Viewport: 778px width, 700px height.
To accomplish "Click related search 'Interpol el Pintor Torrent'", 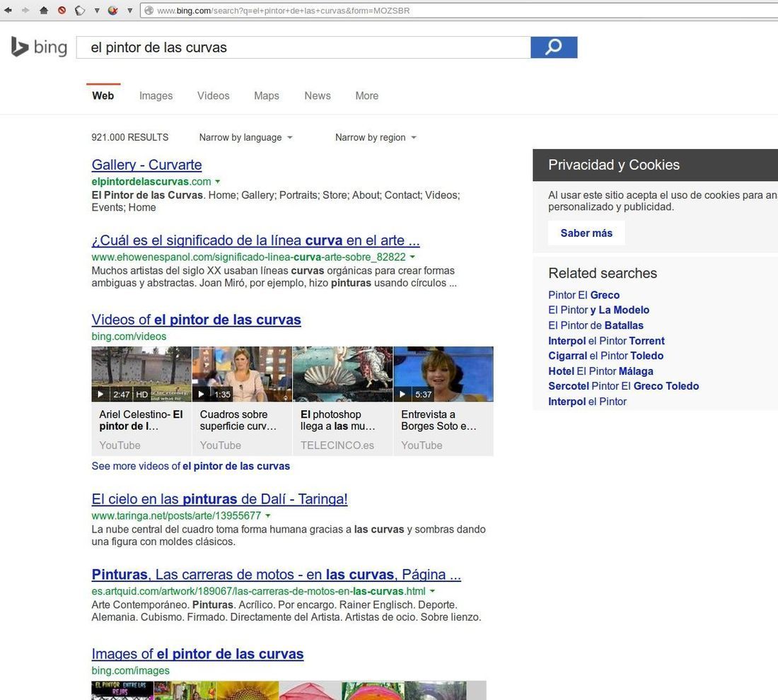I will click(x=606, y=341).
